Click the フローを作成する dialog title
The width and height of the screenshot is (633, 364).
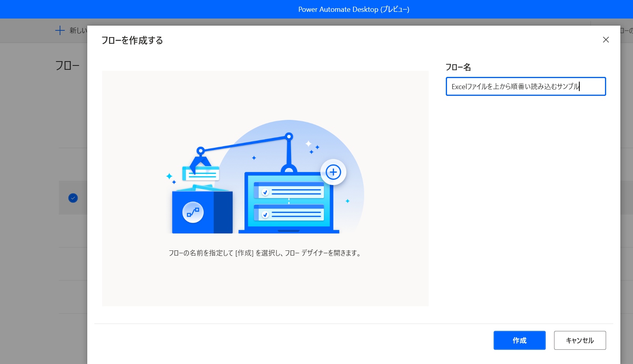pyautogui.click(x=132, y=40)
